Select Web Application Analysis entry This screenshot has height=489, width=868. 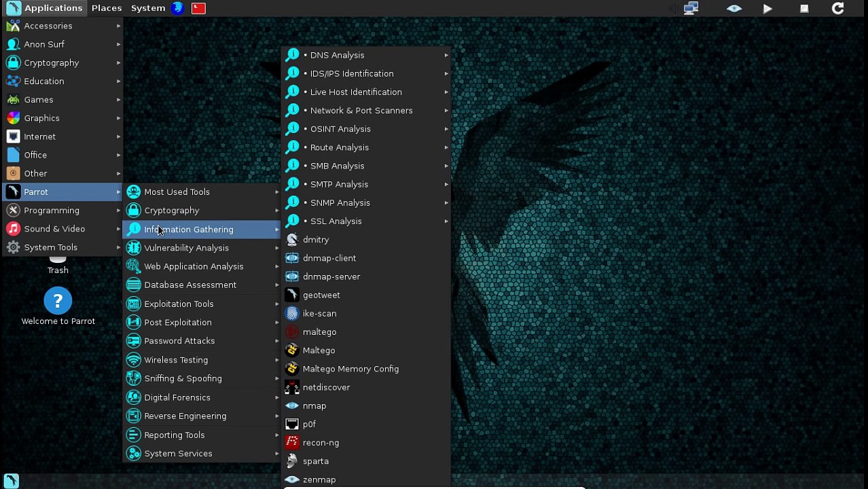pos(202,266)
